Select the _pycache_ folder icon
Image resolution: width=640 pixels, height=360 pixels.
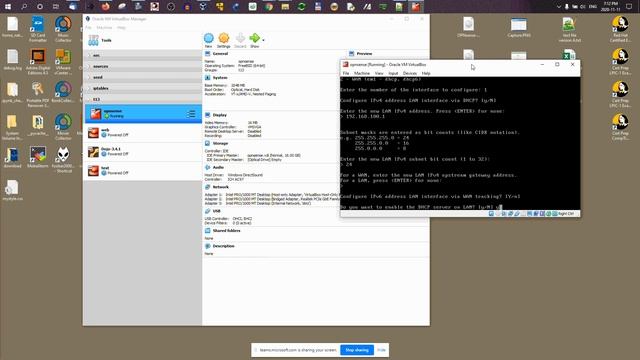pyautogui.click(x=38, y=125)
